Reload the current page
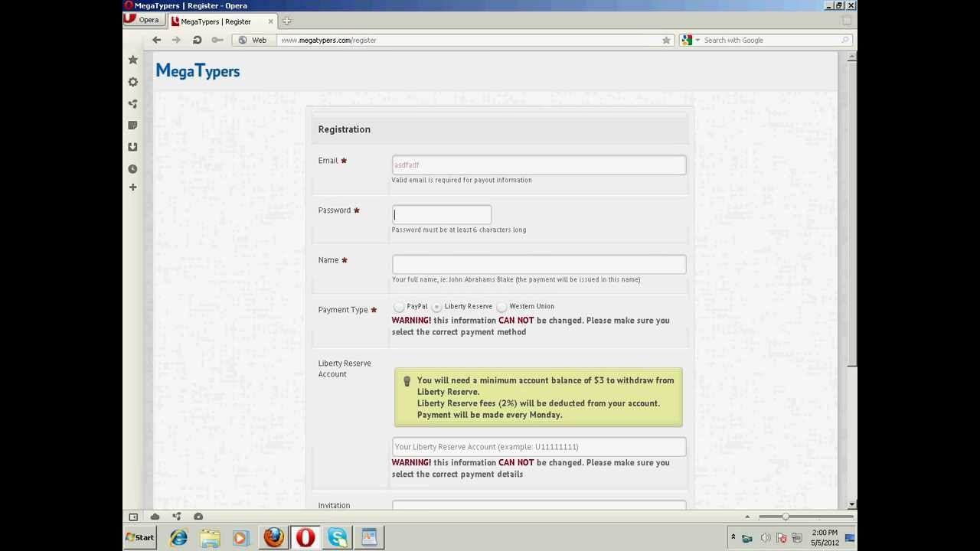 197,40
